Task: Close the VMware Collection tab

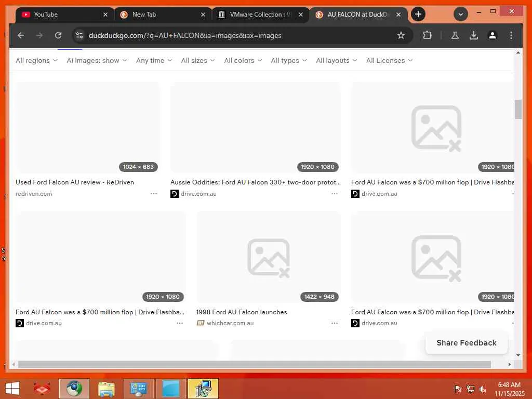Action: 301,15
